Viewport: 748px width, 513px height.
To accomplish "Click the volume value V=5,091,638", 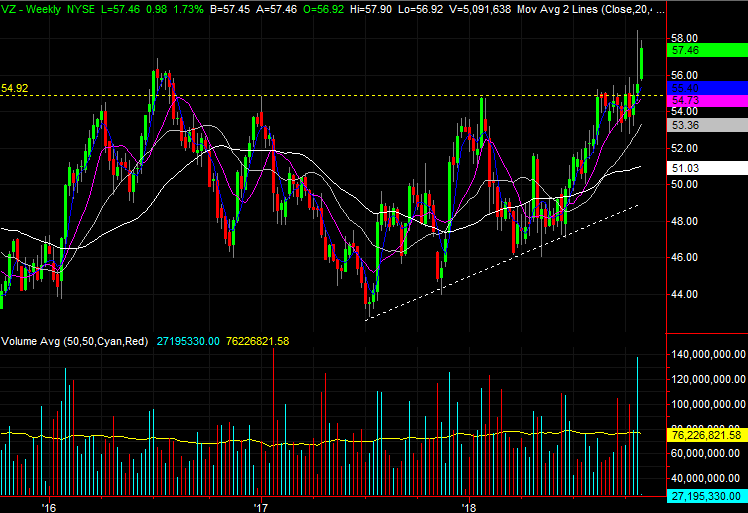I will point(480,9).
